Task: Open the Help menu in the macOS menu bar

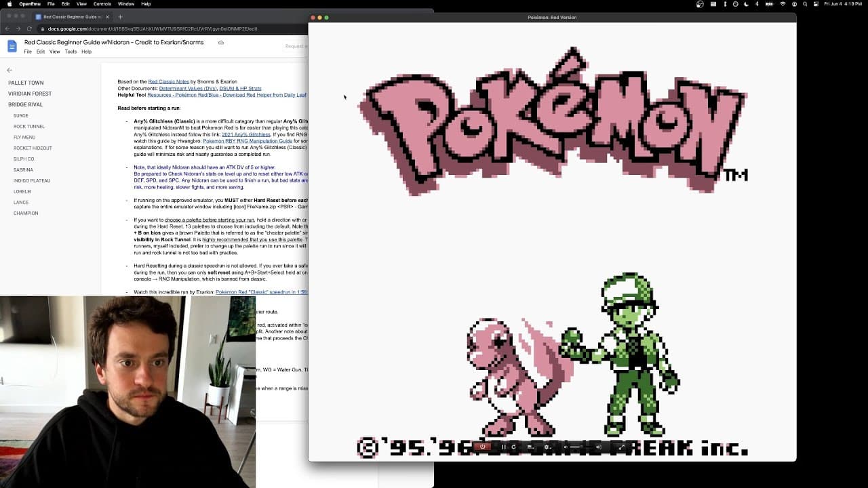Action: 146,4
